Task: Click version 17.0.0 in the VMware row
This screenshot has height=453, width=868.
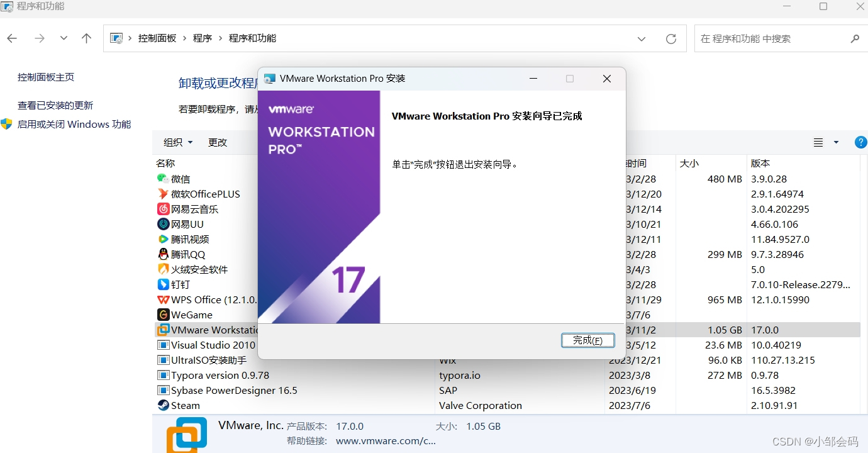Action: pos(765,330)
